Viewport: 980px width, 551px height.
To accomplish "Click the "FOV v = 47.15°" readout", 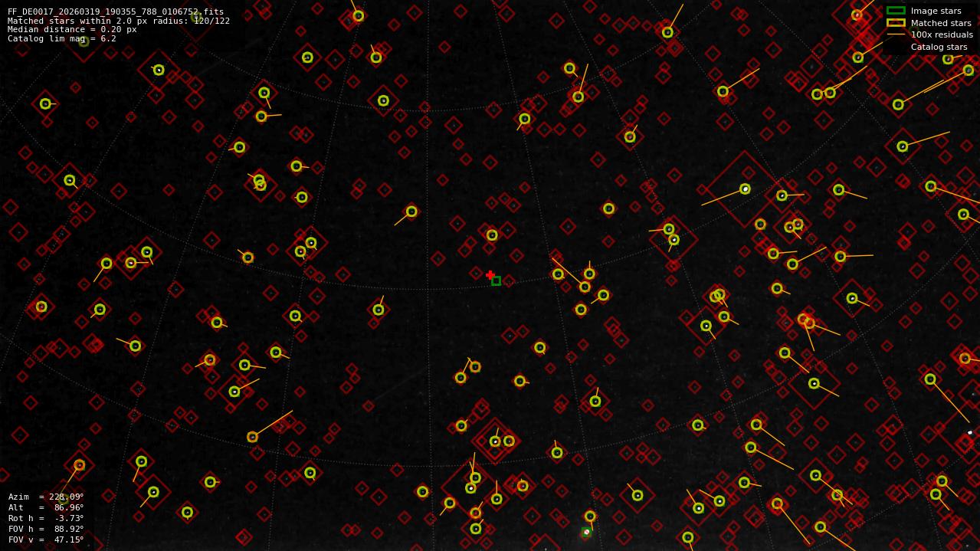I will [x=46, y=540].
